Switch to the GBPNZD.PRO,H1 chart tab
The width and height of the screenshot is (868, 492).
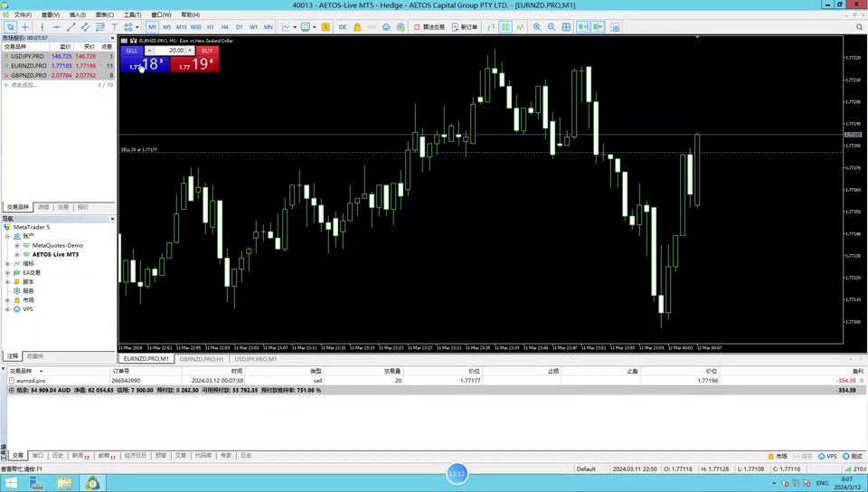(202, 359)
